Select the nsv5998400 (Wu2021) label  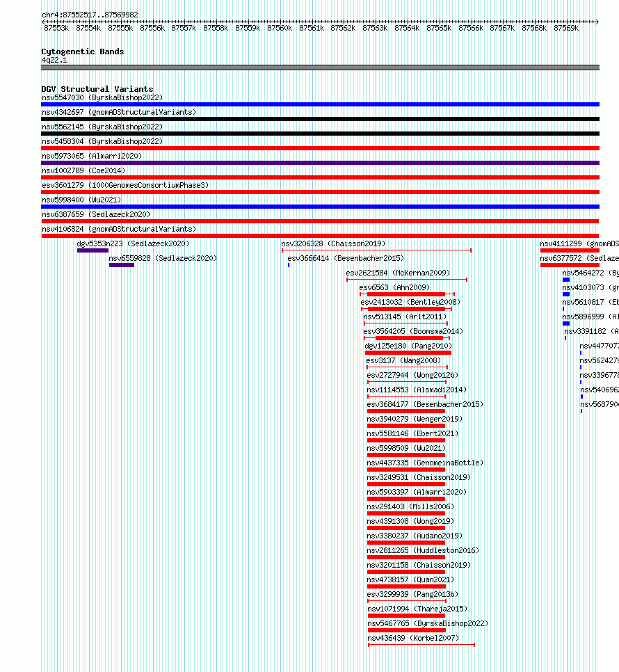pyautogui.click(x=81, y=200)
